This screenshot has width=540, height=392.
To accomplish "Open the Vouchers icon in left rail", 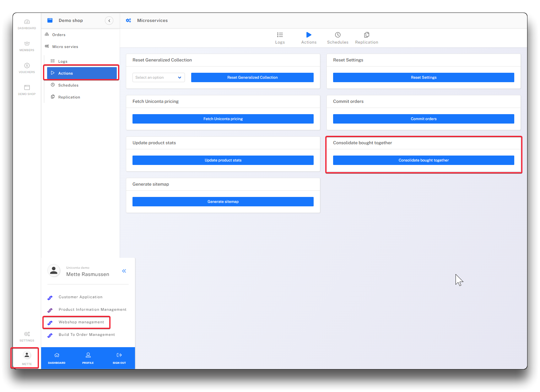I will pyautogui.click(x=27, y=66).
